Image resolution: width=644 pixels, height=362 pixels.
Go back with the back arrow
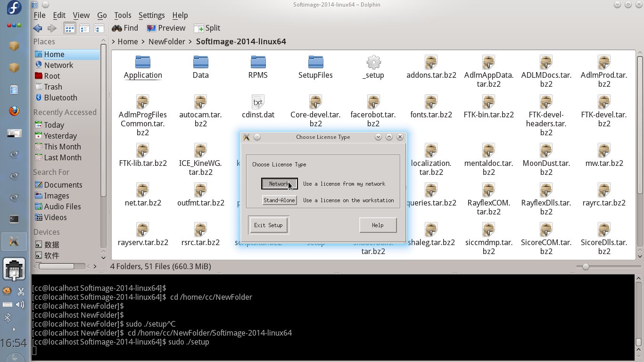pyautogui.click(x=38, y=28)
